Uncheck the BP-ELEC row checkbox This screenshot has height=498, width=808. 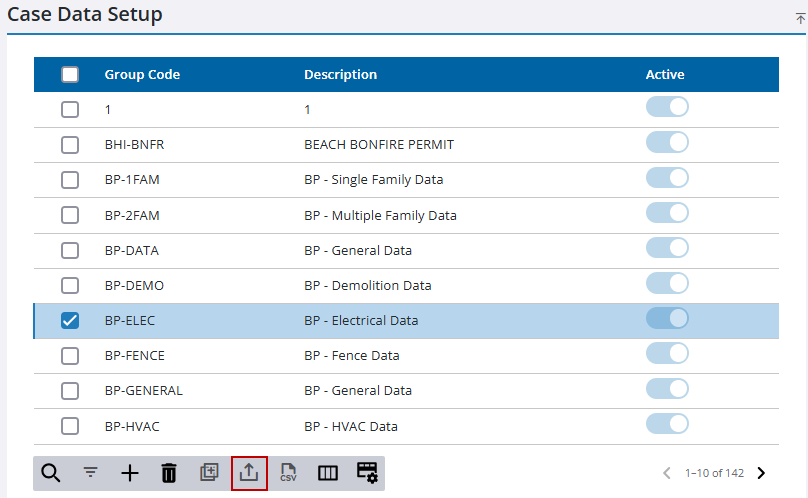pos(70,321)
